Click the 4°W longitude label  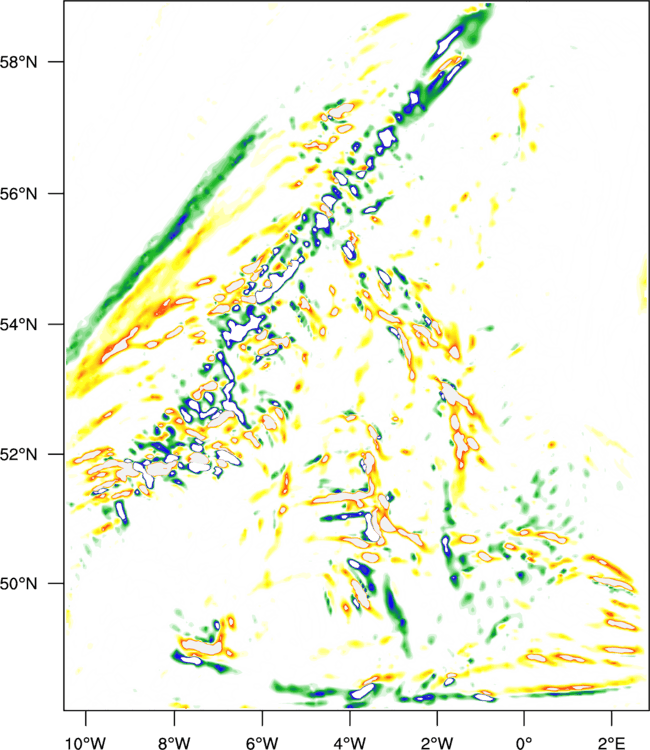tap(350, 743)
